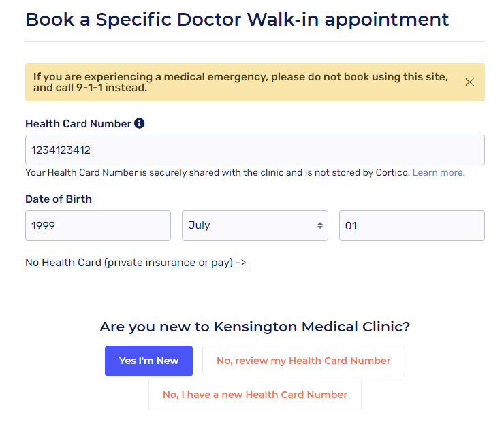Screen dimensions: 504x424
Task: Follow the No Health Card private insurance link
Action: 136,262
